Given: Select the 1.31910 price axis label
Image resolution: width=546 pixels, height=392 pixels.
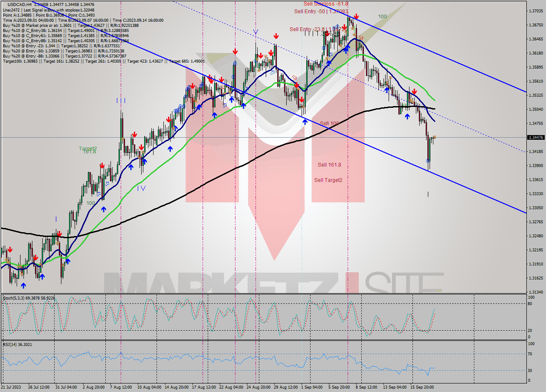Looking at the screenshot, I should (x=535, y=264).
